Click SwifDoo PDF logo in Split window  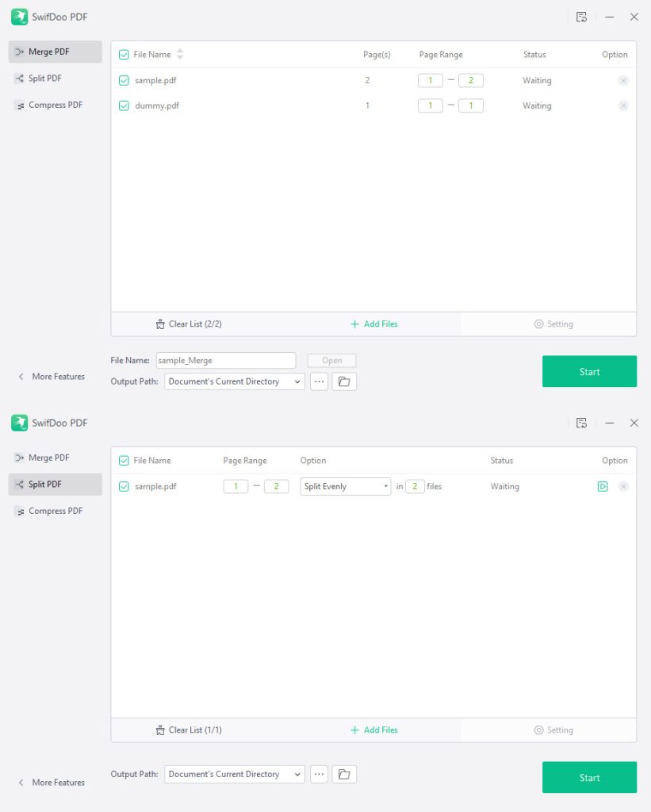pos(20,423)
